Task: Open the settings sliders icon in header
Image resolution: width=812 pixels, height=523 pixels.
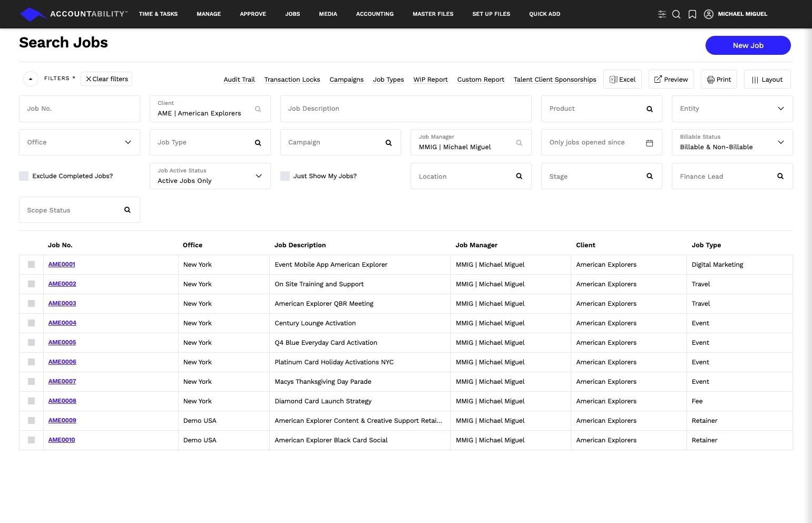Action: click(x=662, y=14)
